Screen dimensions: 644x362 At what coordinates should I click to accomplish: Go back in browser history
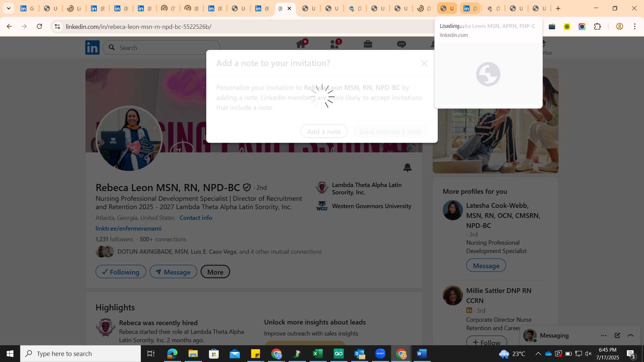click(x=9, y=26)
